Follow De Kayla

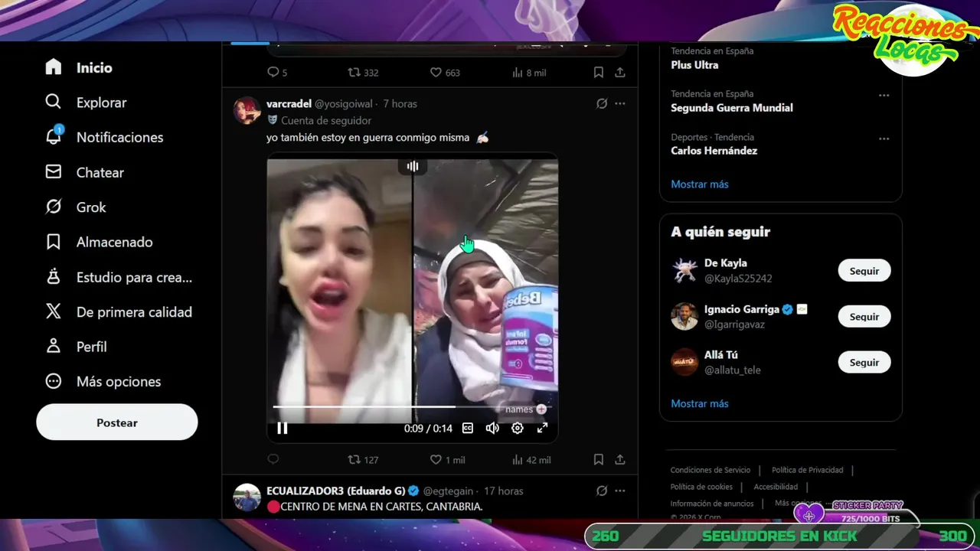click(x=864, y=271)
